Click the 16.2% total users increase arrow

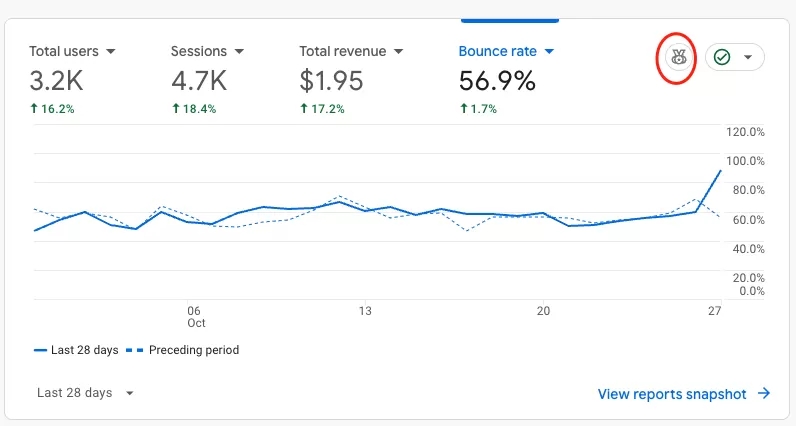click(x=34, y=108)
